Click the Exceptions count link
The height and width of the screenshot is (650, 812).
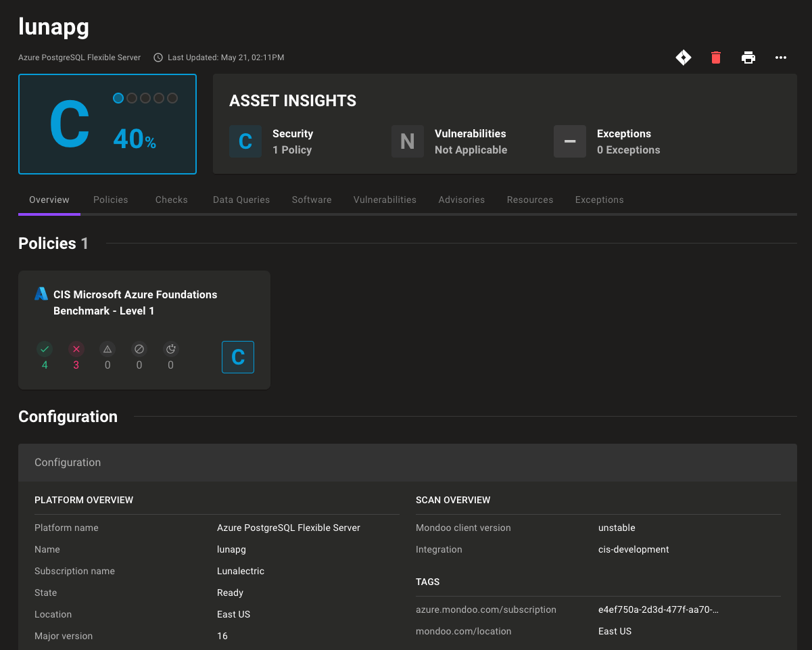(628, 149)
